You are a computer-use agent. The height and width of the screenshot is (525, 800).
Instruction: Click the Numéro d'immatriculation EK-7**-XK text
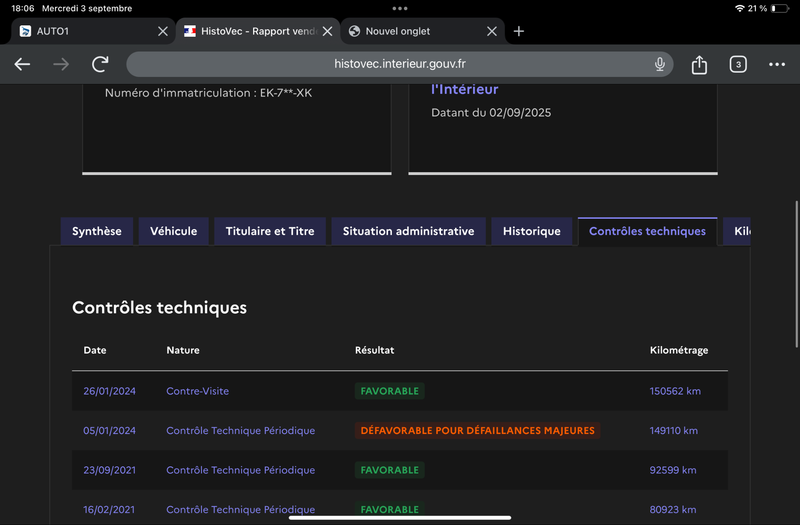click(x=208, y=93)
